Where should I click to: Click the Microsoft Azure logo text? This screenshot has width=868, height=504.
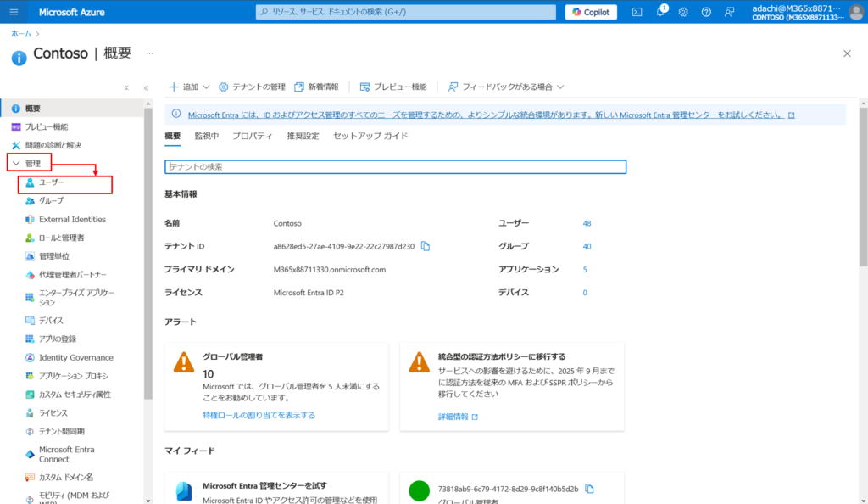pos(72,12)
